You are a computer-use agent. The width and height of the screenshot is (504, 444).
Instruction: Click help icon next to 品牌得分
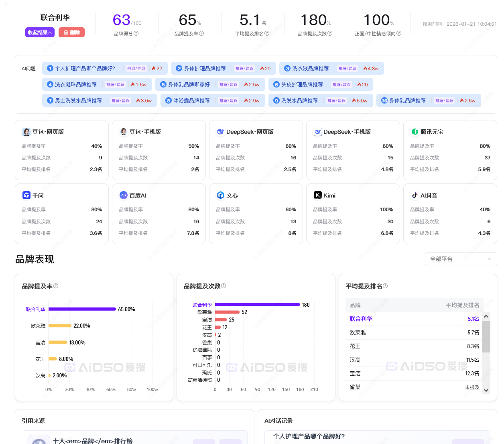click(136, 34)
